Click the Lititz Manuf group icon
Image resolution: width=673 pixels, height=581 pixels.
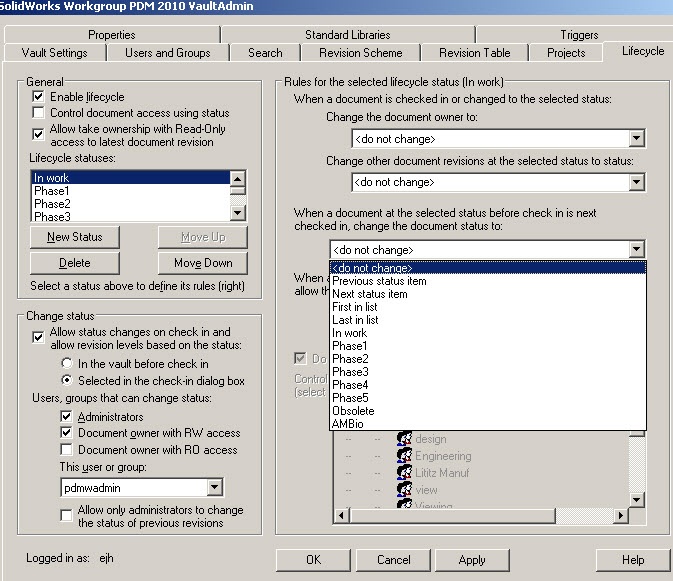(404, 472)
